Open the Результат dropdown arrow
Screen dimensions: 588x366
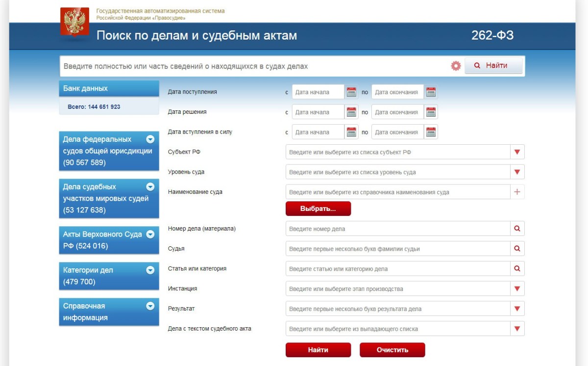point(517,309)
